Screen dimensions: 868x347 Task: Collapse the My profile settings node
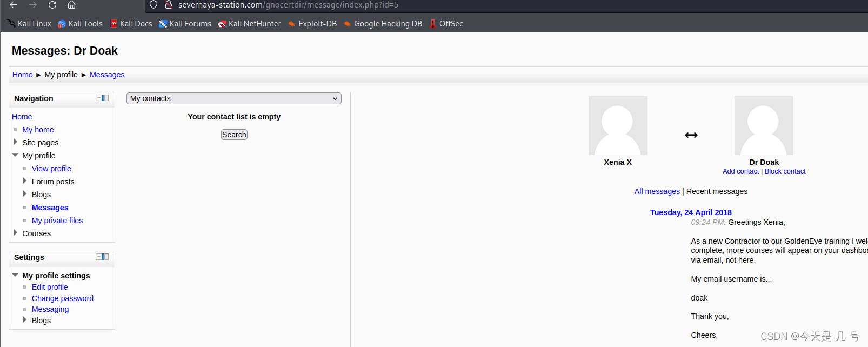point(15,275)
